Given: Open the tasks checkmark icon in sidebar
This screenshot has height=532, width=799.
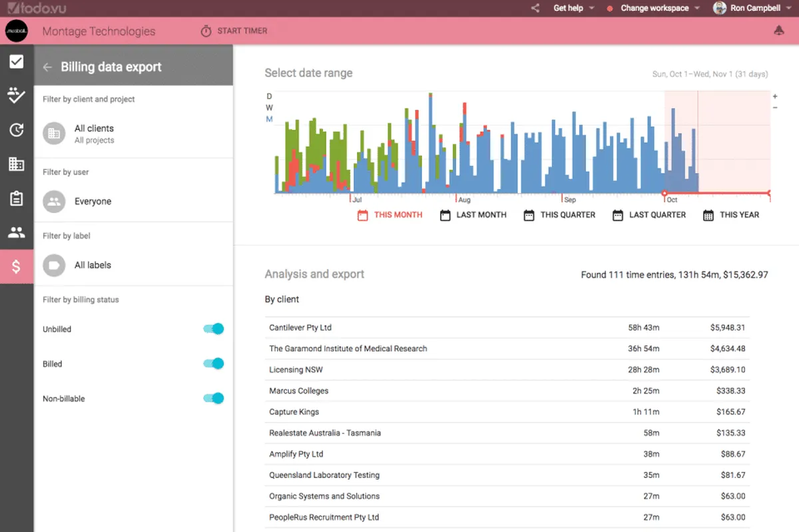Looking at the screenshot, I should (x=17, y=62).
